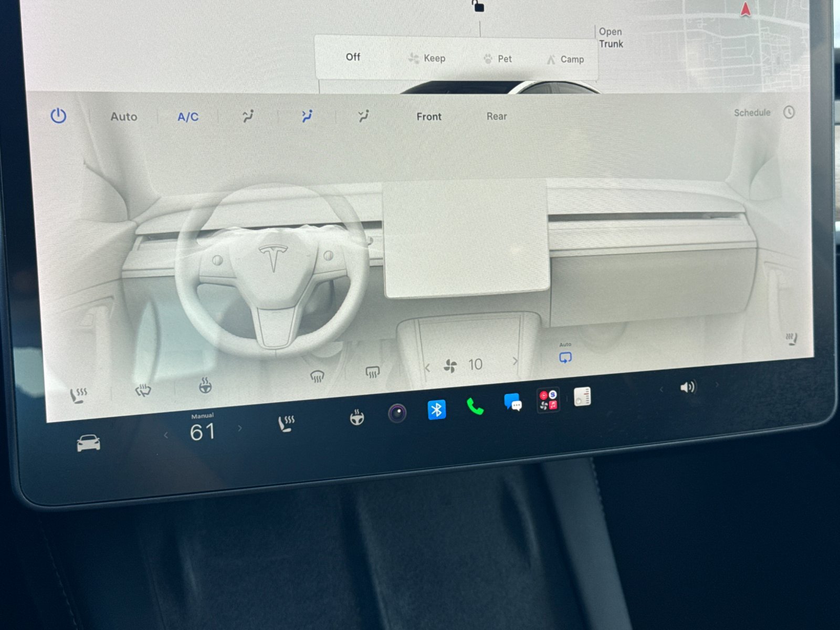
Task: Open the Messages app
Action: pyautogui.click(x=513, y=402)
